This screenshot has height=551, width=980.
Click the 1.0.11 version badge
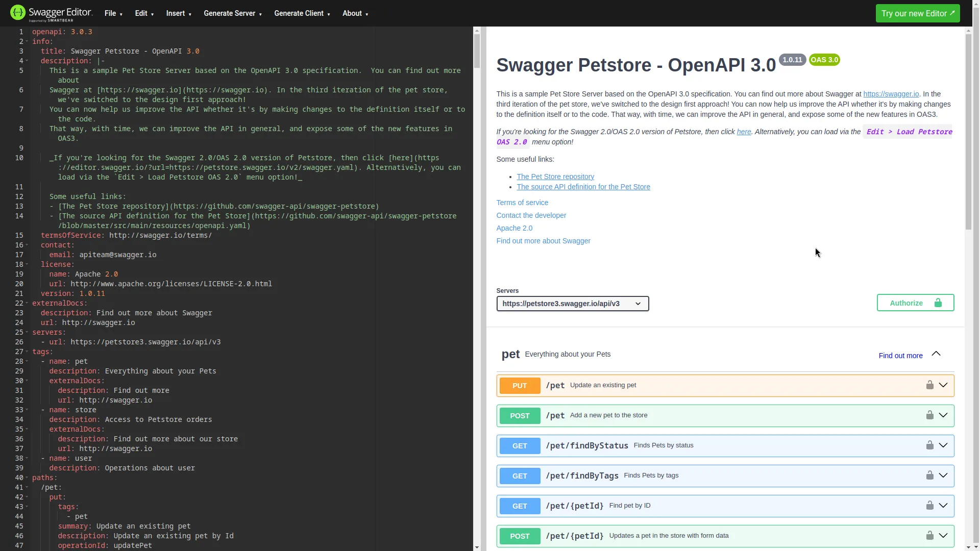[792, 60]
